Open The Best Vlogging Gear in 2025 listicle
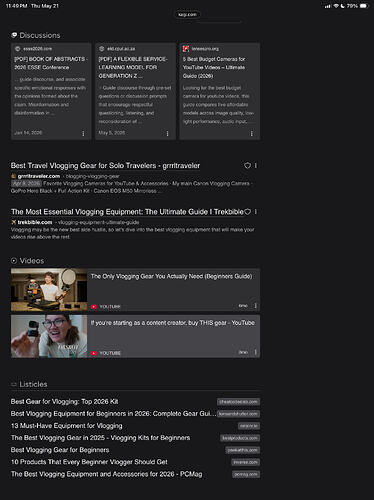The height and width of the screenshot is (500, 374). pyautogui.click(x=100, y=438)
